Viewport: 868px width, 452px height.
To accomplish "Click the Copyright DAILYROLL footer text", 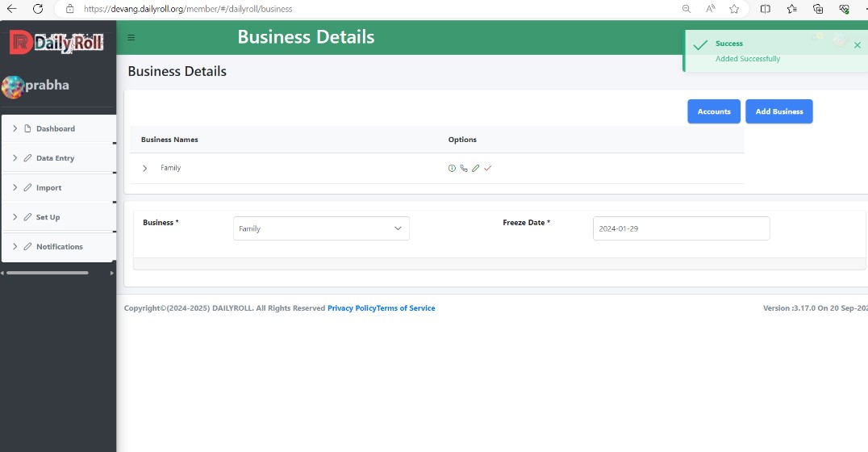I will click(x=224, y=308).
